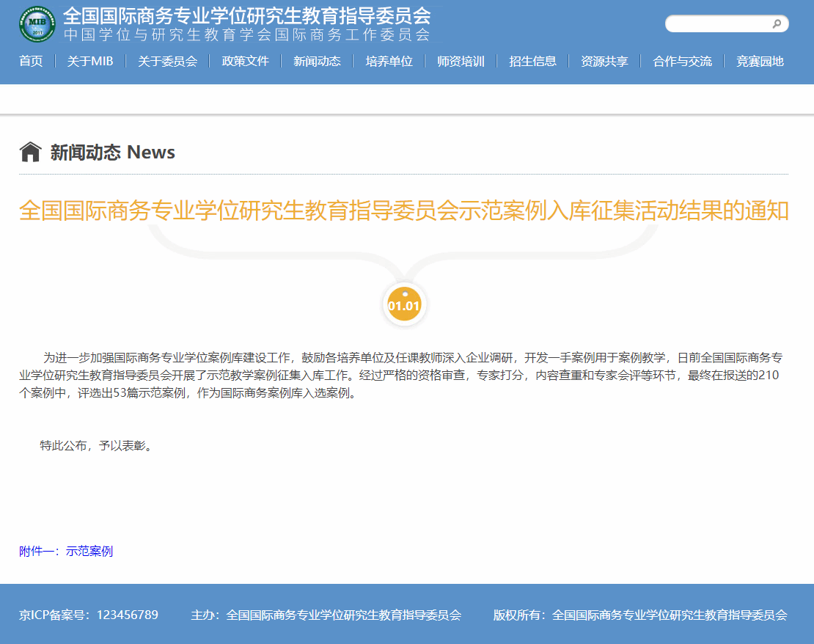Open 新闻动态 navigation item
Image resolution: width=814 pixels, height=644 pixels.
pos(317,62)
